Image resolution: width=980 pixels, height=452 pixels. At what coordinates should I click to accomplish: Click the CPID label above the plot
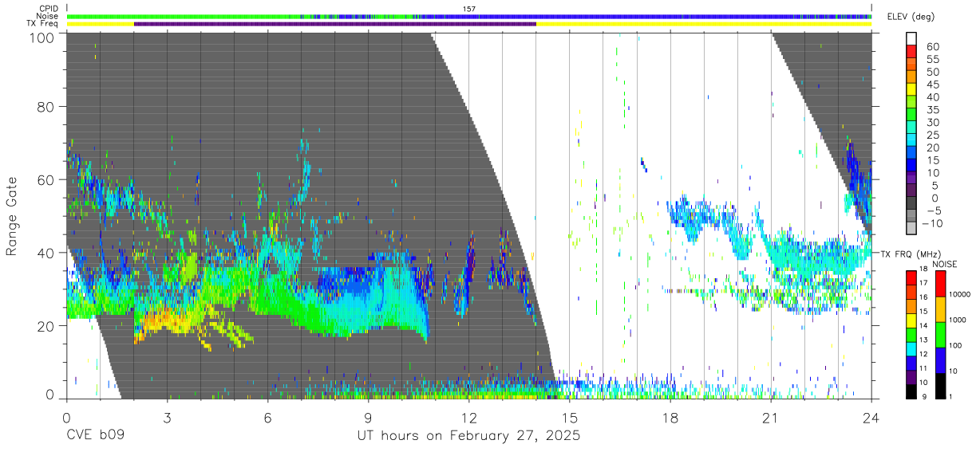(49, 9)
